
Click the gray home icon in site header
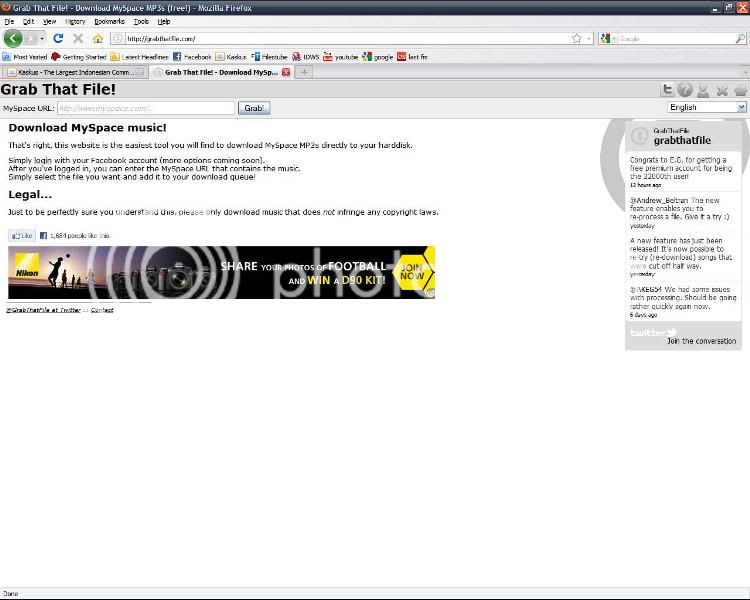click(740, 89)
